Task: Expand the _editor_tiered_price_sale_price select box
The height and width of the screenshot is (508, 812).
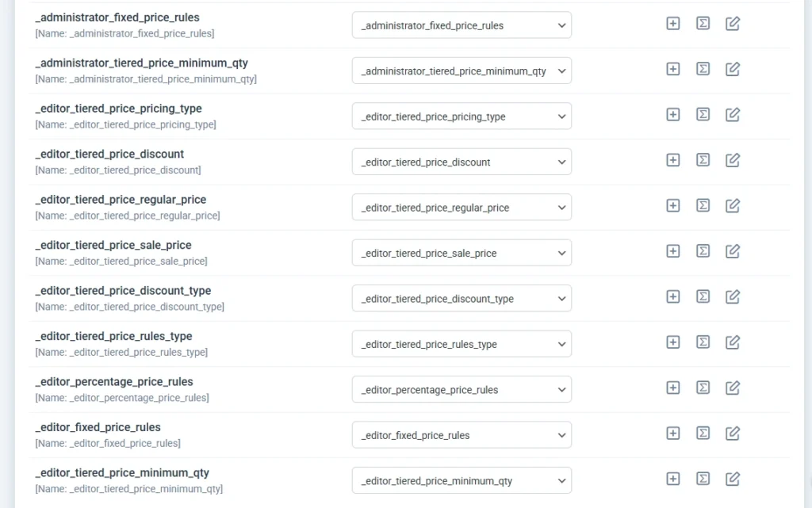Action: [x=462, y=253]
